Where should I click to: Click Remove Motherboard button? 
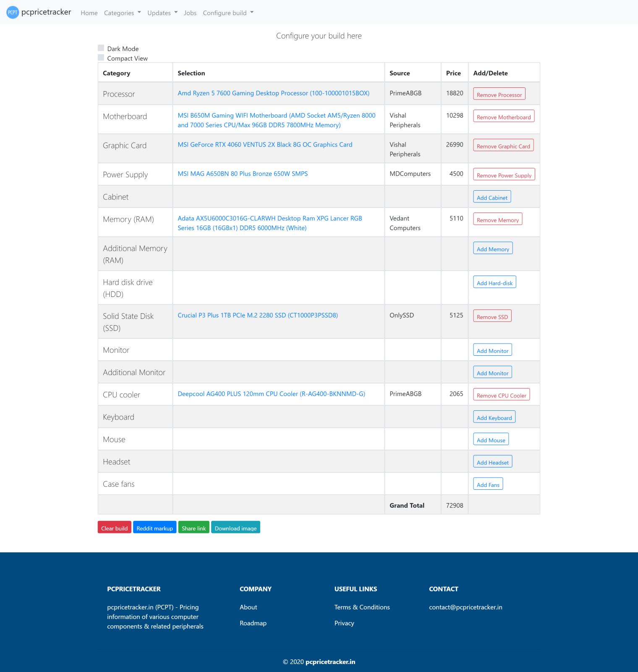(504, 116)
